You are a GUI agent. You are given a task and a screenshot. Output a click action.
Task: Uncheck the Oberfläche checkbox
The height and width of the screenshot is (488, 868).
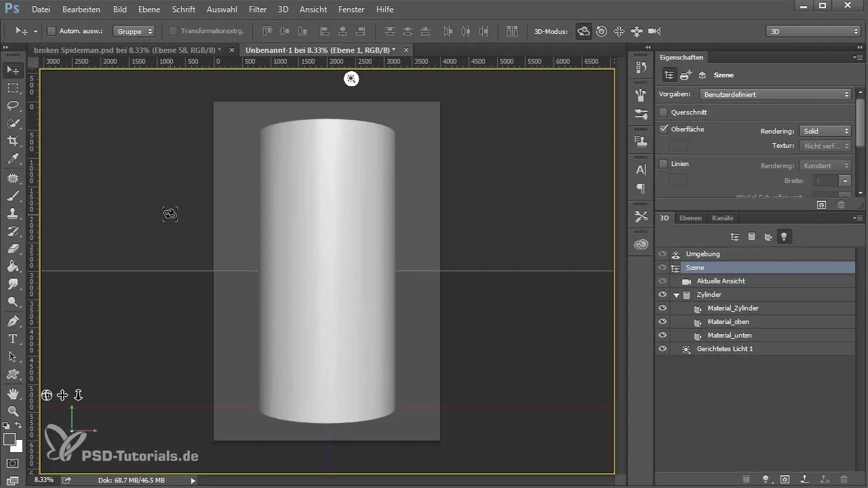[x=664, y=129]
